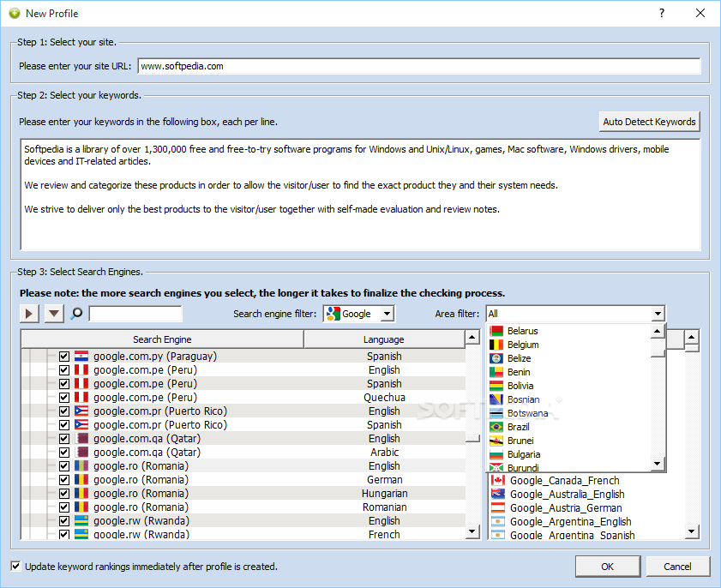
Task: Click inside the keywords text box
Action: [360, 194]
